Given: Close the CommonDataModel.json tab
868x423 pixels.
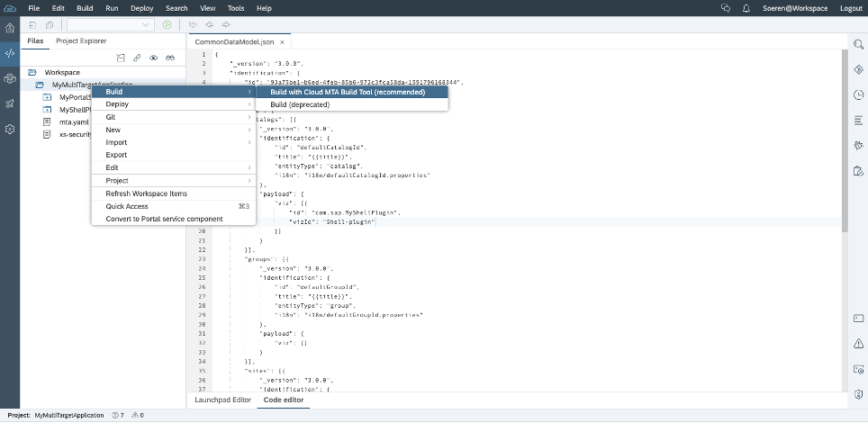Looking at the screenshot, I should pos(282,42).
